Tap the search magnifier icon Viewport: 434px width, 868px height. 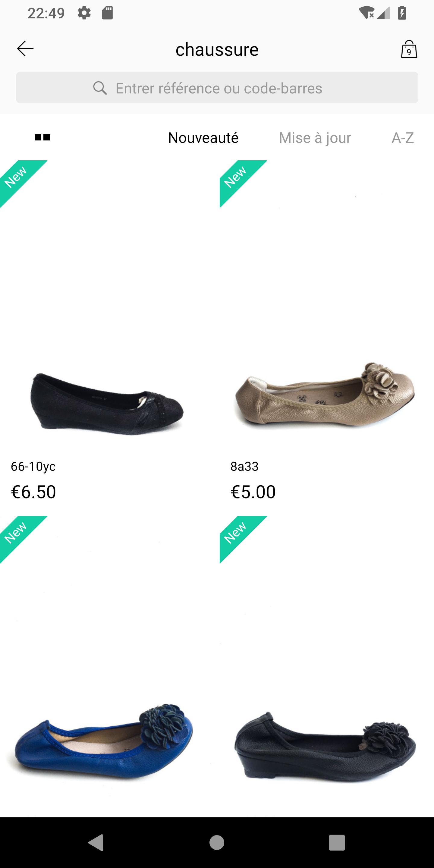(100, 88)
